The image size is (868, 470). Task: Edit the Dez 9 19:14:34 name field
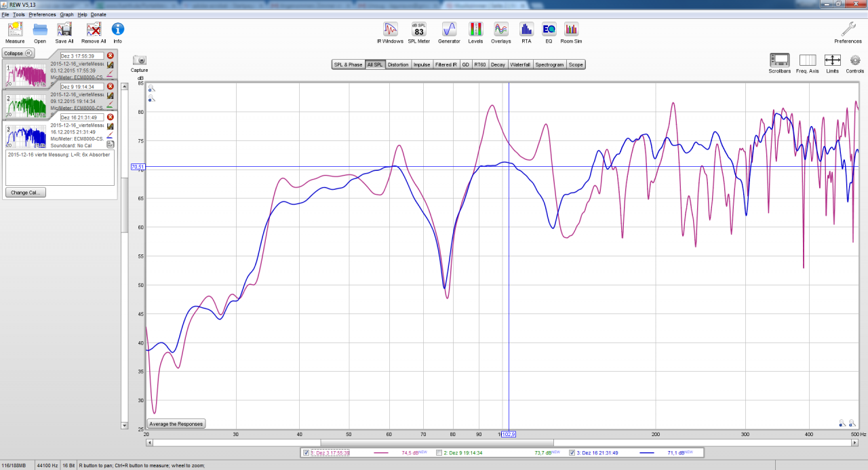click(82, 87)
